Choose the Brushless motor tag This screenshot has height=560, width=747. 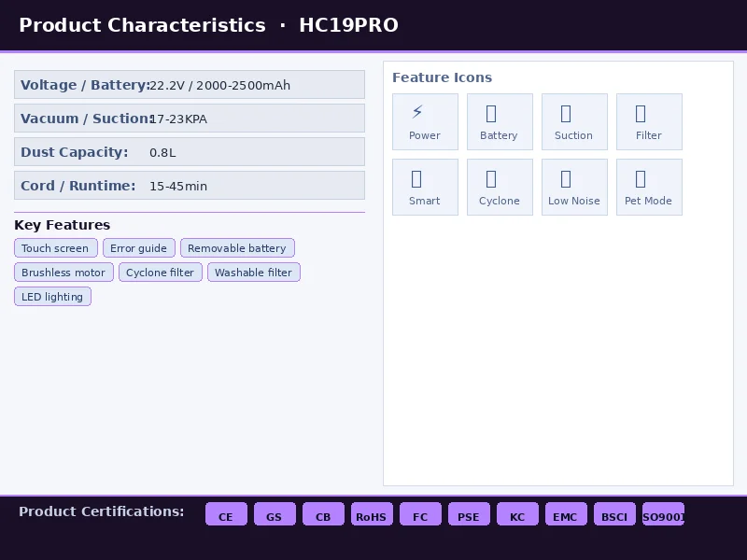pyautogui.click(x=63, y=273)
